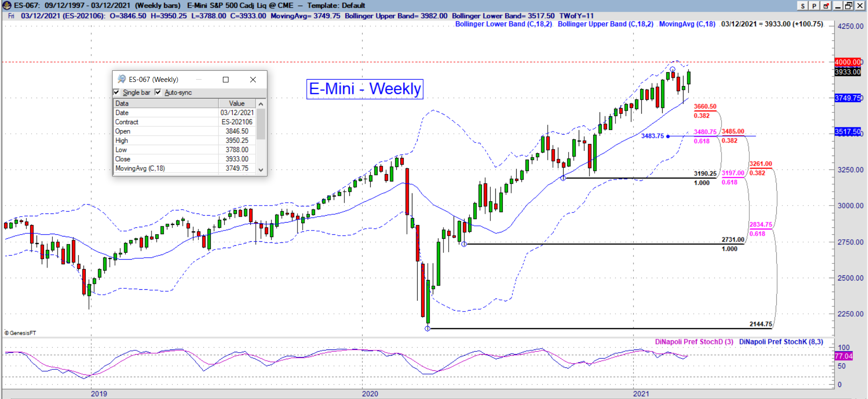Screen dimensions: 868x399
Task: Click the Bollinger Lower Band (C,18,2) legend label
Action: pos(504,24)
